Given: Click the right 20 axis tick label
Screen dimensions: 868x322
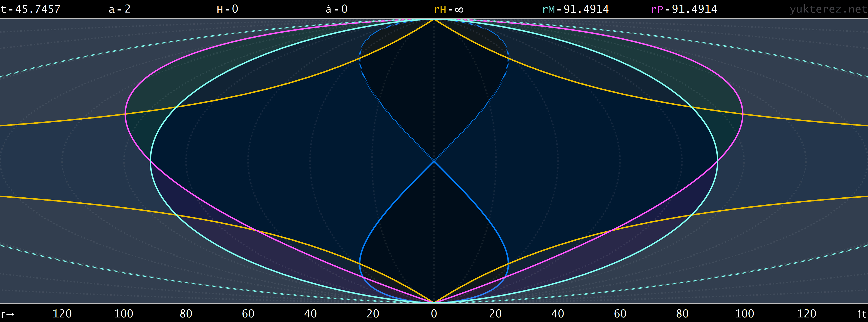Looking at the screenshot, I should (x=495, y=314).
